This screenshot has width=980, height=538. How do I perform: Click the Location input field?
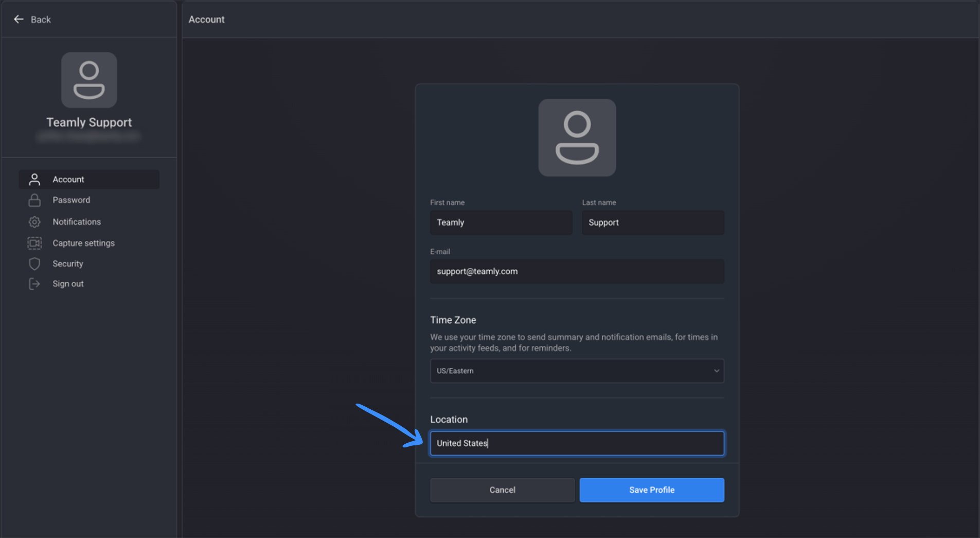(x=577, y=443)
